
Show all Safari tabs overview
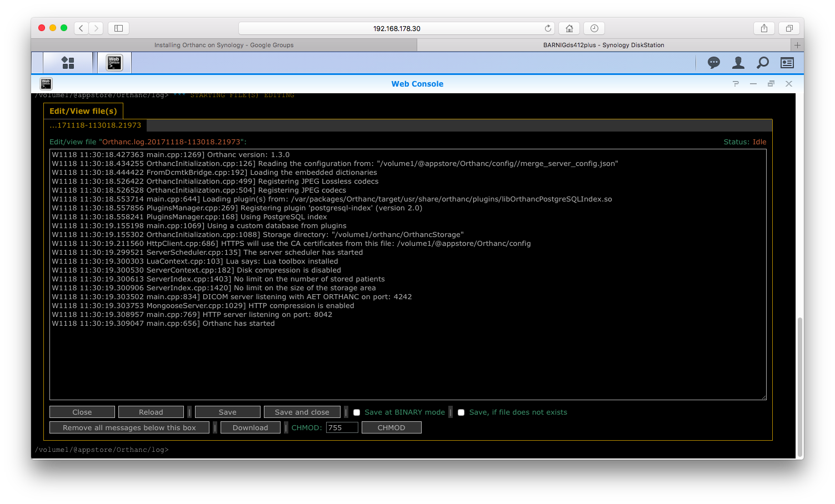coord(789,28)
